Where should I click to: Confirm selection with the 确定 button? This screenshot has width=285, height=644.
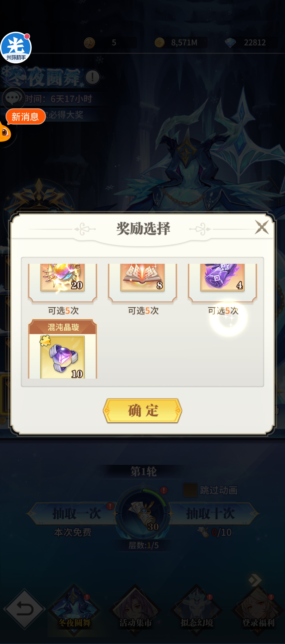pyautogui.click(x=142, y=411)
